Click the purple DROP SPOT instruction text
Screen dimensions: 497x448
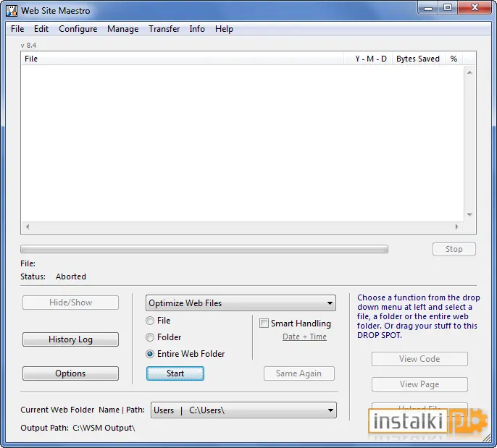tap(419, 316)
